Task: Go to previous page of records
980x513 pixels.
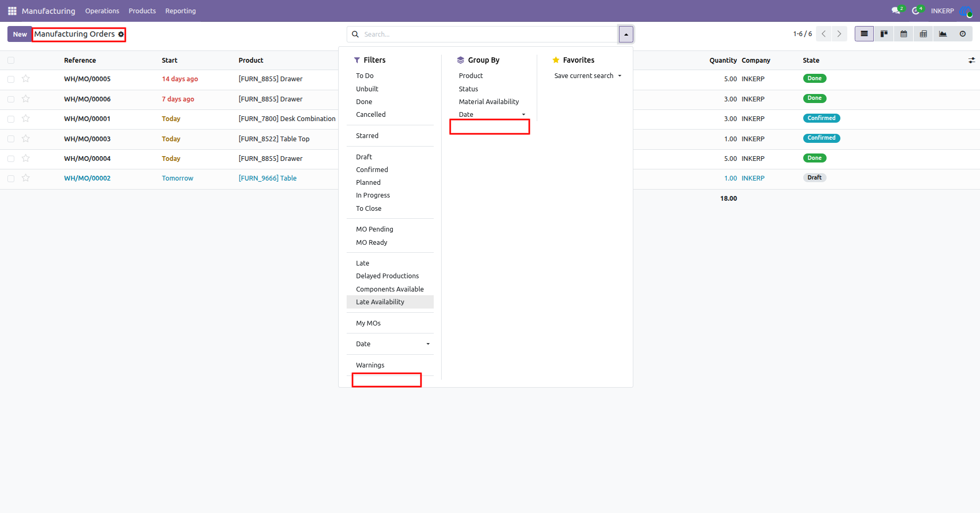Action: 823,34
